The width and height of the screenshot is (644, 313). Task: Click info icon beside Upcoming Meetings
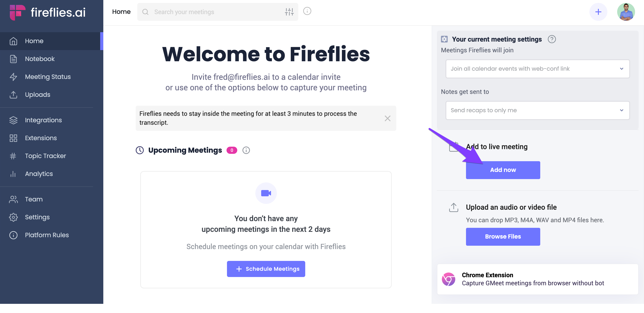246,150
